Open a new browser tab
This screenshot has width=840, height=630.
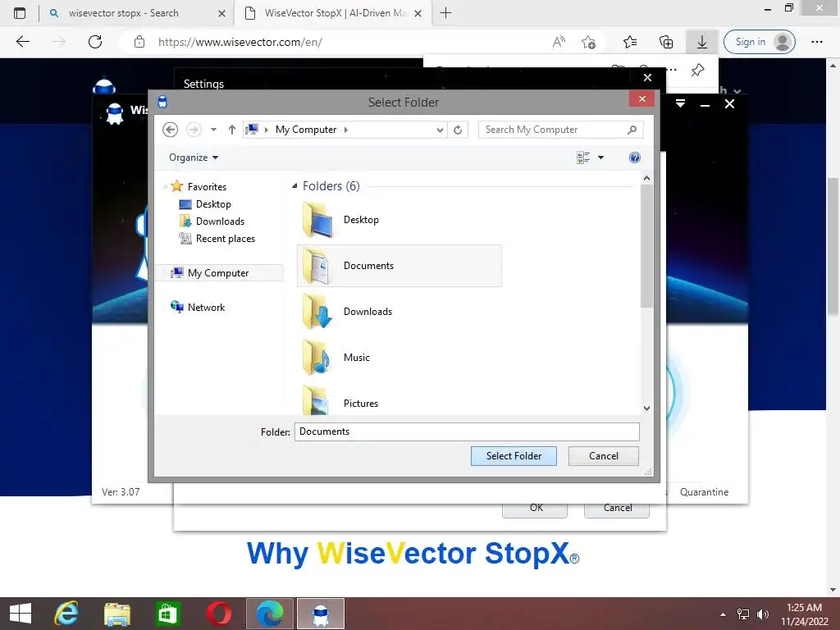(445, 13)
